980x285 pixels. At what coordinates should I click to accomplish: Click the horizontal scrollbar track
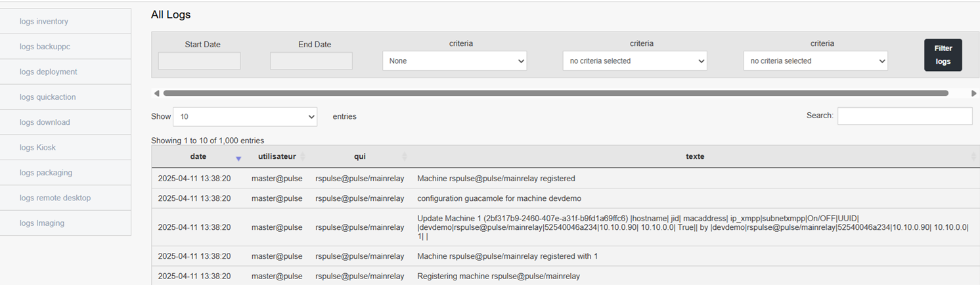(556, 93)
